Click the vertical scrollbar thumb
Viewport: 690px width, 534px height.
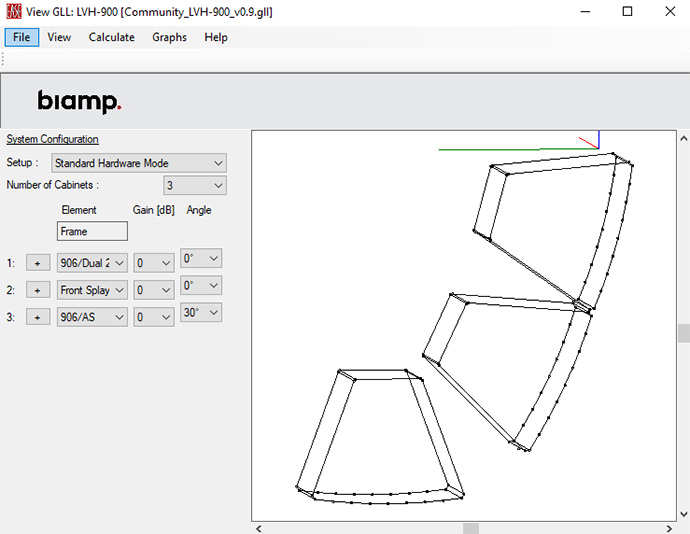[x=683, y=333]
